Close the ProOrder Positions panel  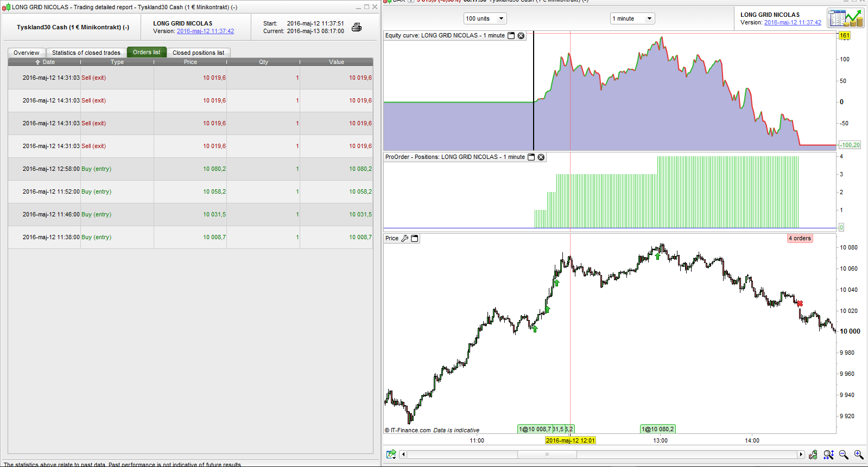coord(541,157)
